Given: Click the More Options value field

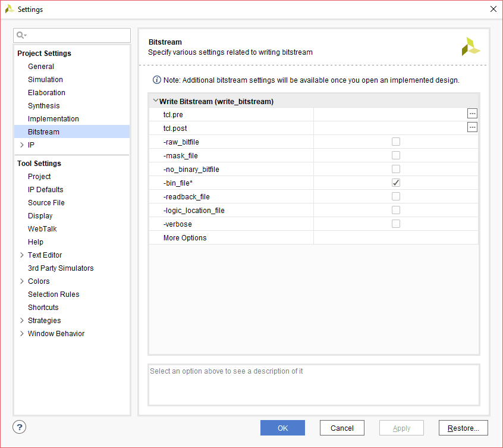Looking at the screenshot, I should pyautogui.click(x=395, y=238).
